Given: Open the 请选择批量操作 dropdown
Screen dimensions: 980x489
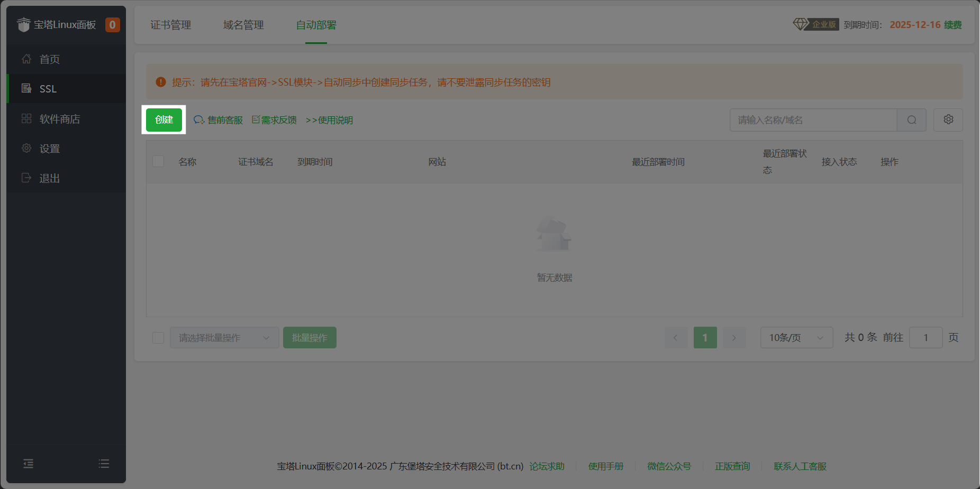Looking at the screenshot, I should [224, 337].
